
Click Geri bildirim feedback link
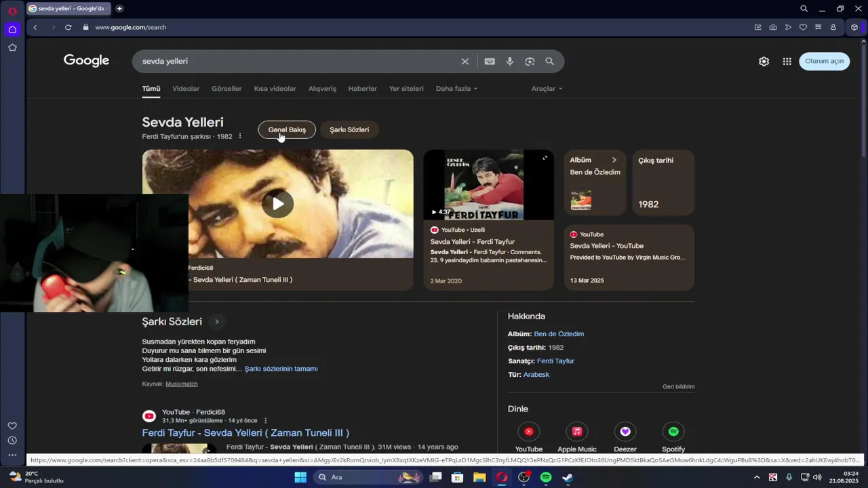click(678, 387)
